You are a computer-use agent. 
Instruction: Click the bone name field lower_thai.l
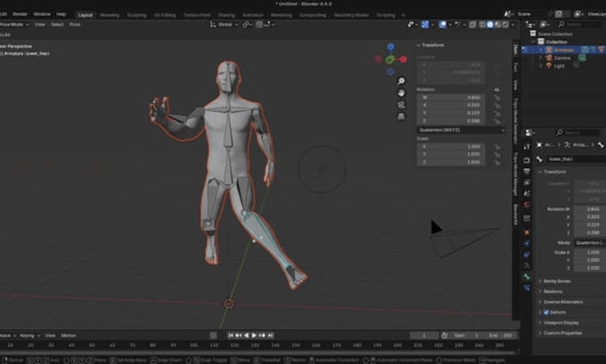(x=577, y=159)
